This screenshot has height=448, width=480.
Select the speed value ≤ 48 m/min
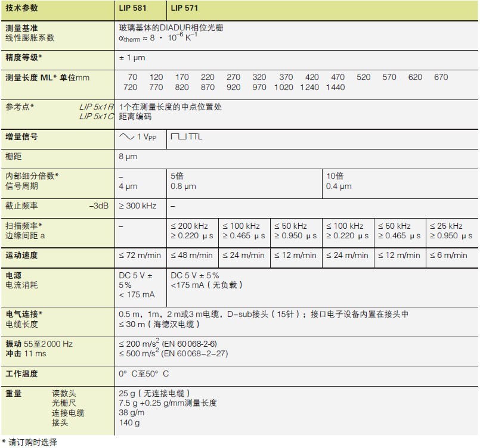click(191, 255)
